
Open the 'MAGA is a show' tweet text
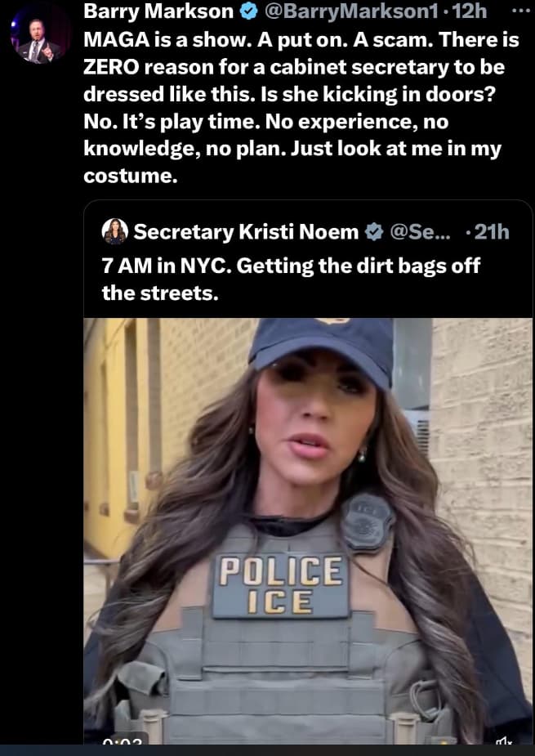(x=301, y=108)
